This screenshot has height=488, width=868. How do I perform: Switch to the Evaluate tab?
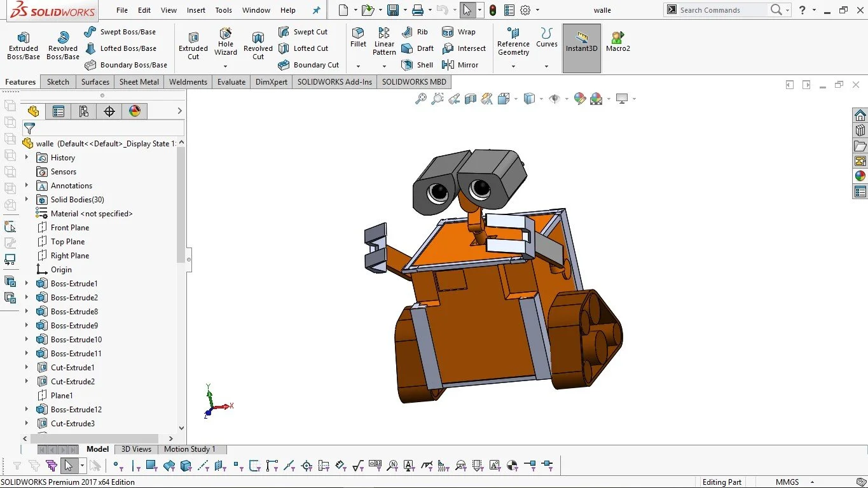point(231,81)
